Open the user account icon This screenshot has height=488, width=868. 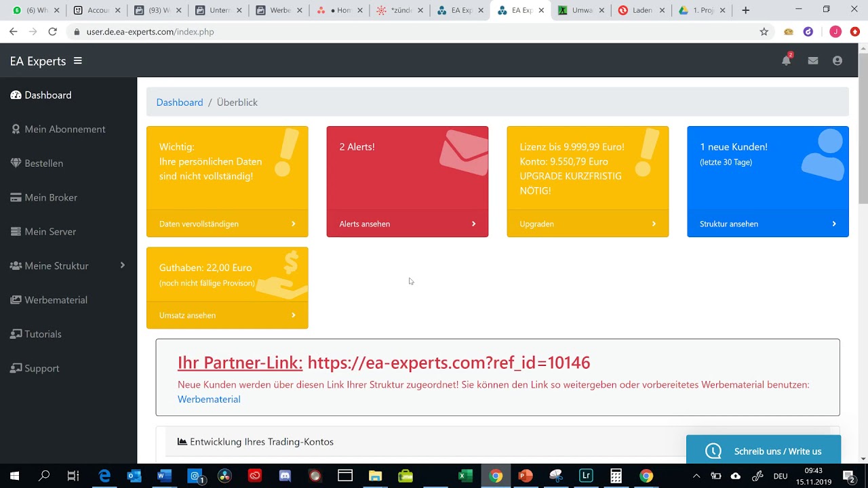click(837, 61)
